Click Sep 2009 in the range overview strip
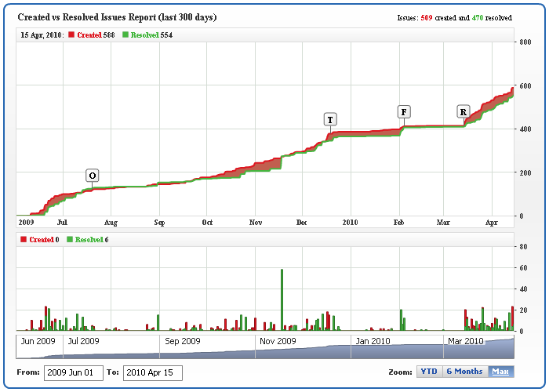The width and height of the screenshot is (549, 392). click(184, 342)
